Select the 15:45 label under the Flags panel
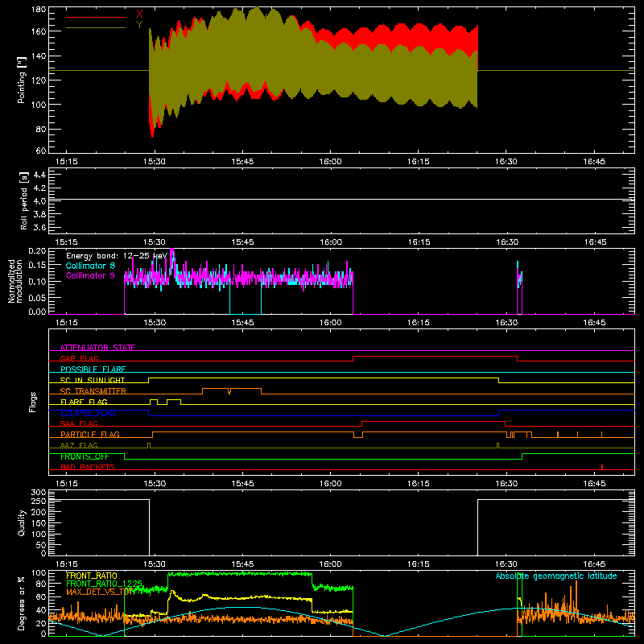This screenshot has width=644, height=644. pyautogui.click(x=242, y=484)
